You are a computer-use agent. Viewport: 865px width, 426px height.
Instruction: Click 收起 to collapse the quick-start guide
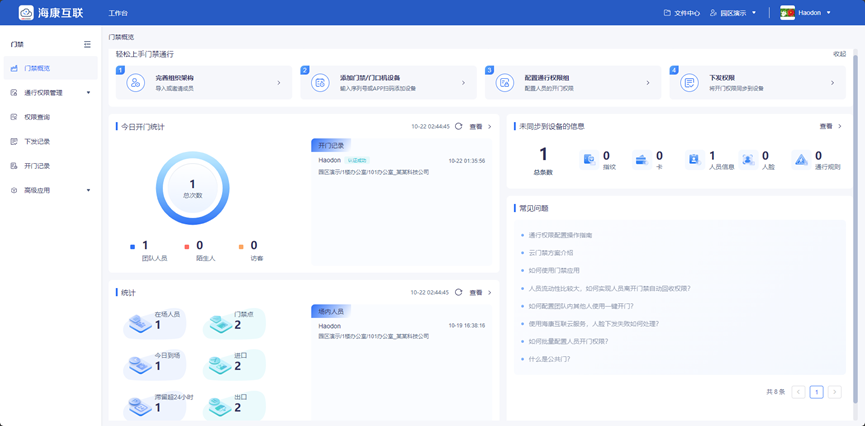coord(839,54)
